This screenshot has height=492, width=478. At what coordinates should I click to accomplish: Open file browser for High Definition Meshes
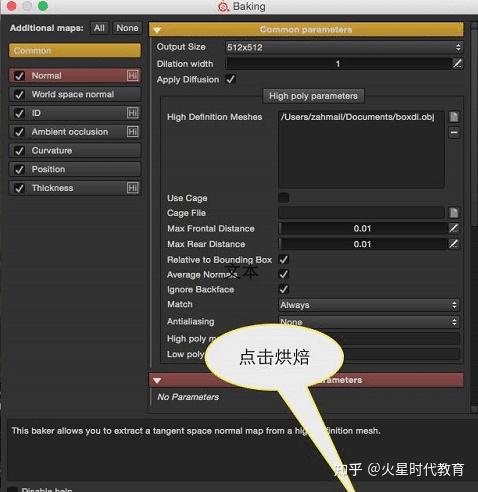454,117
